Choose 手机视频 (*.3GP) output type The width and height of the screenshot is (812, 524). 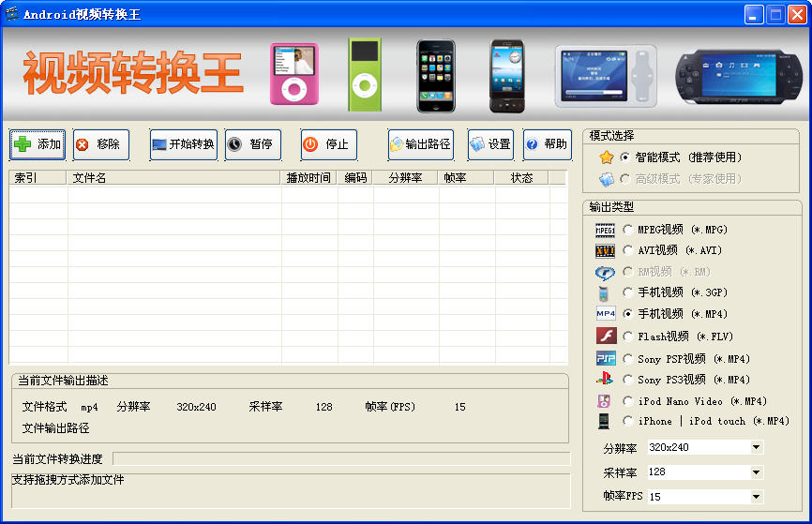pyautogui.click(x=627, y=292)
